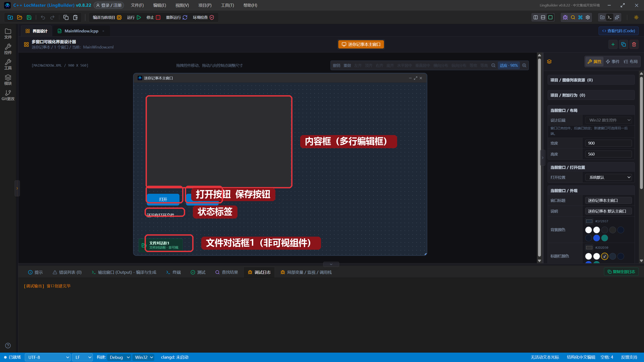Image resolution: width=644 pixels, height=362 pixels.
Task: Duplicate window with cyan copy icon
Action: tap(624, 44)
